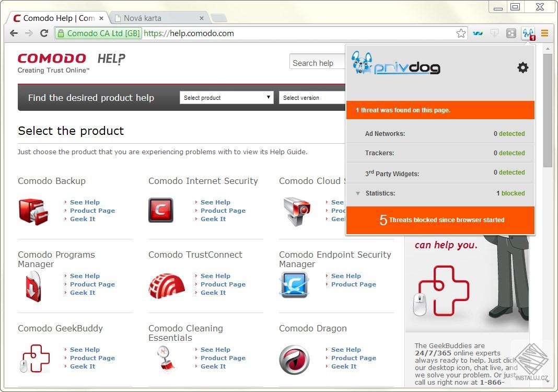558x392 pixels.
Task: Open See Help for Internet Security
Action: click(215, 202)
